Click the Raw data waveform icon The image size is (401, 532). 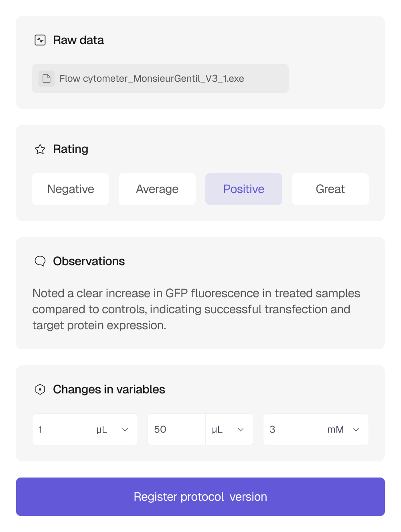40,40
